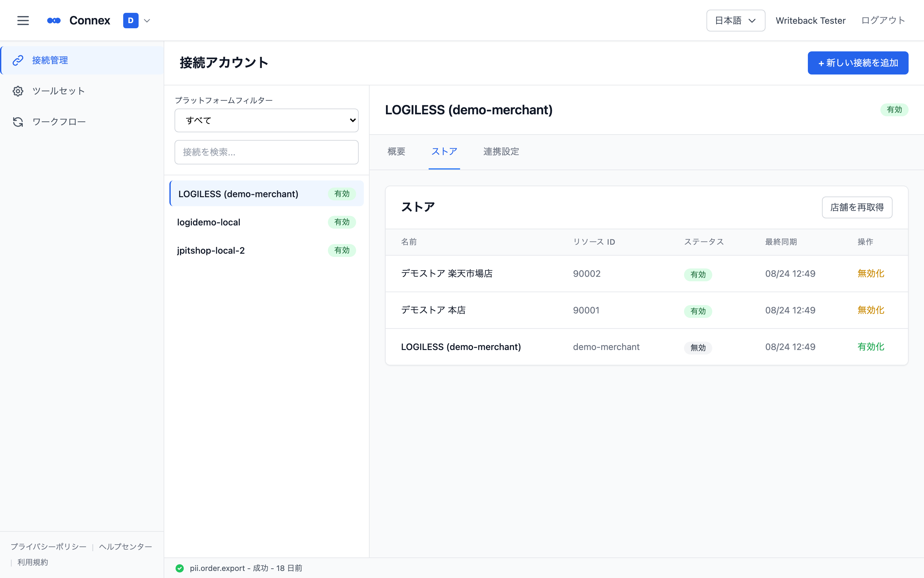The image size is (924, 578).
Task: Click the demo-merchant resource ID cell
Action: (x=606, y=347)
